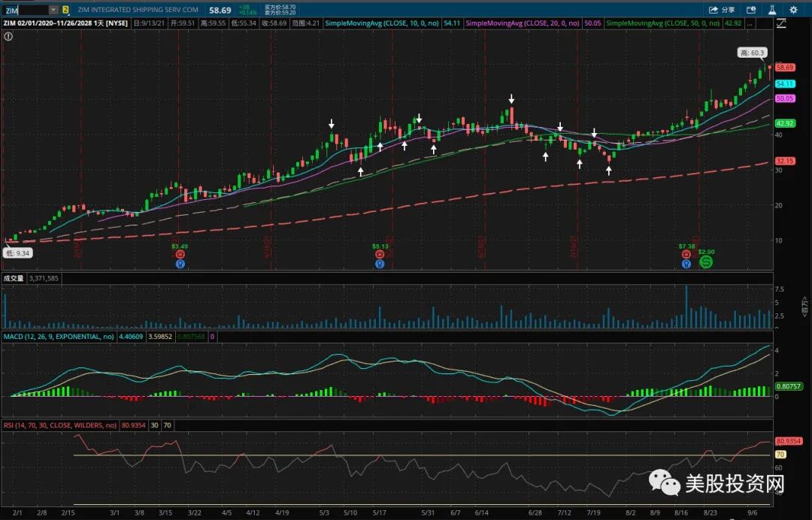This screenshot has width=812, height=520.
Task: Click the 8/16 date on time axis
Action: click(x=681, y=512)
